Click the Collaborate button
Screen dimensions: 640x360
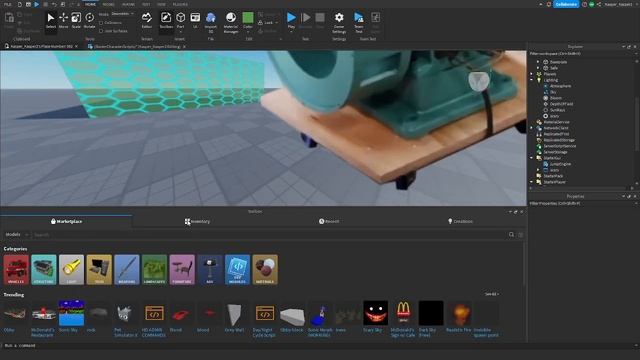[x=566, y=4]
